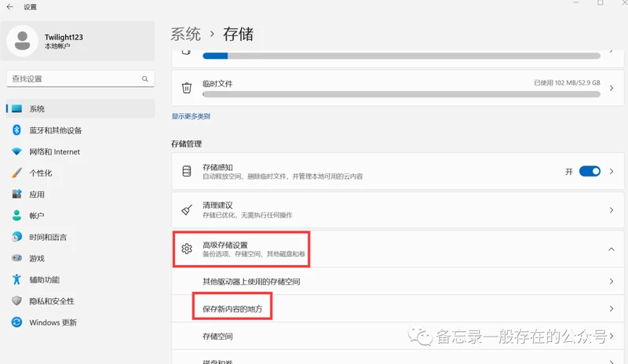Screen dimensions: 628x364
Task: Collapse the Advanced storage settings section
Action: click(x=611, y=249)
